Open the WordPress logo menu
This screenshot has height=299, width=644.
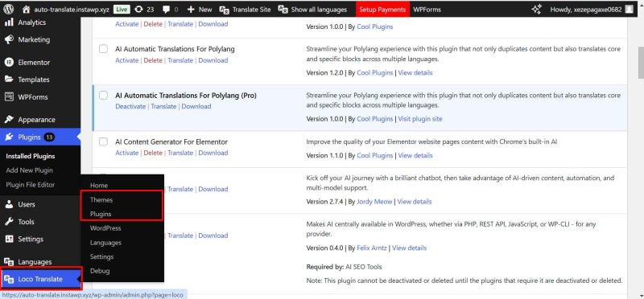(8, 9)
